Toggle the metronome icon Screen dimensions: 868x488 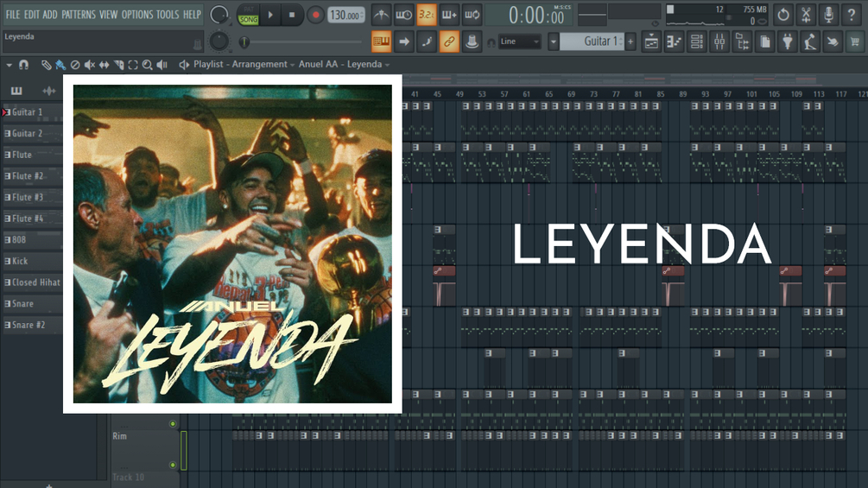tap(381, 15)
